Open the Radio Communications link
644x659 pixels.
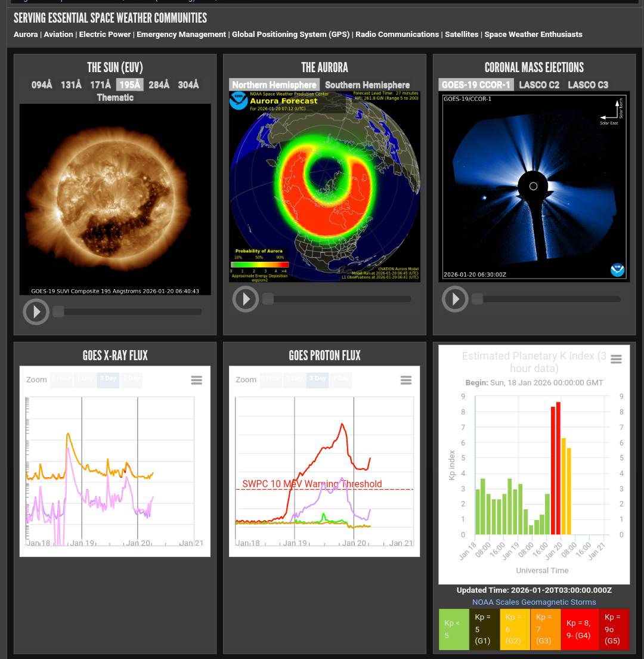point(397,35)
